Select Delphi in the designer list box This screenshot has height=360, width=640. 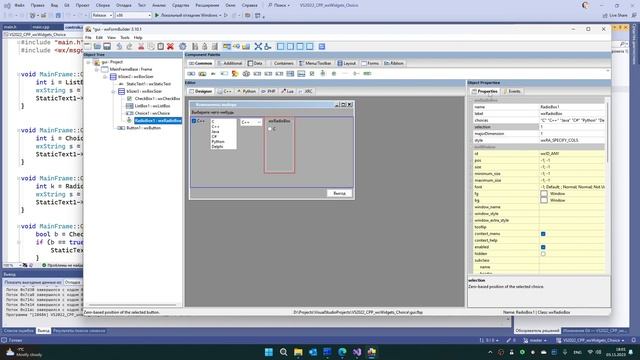point(218,147)
